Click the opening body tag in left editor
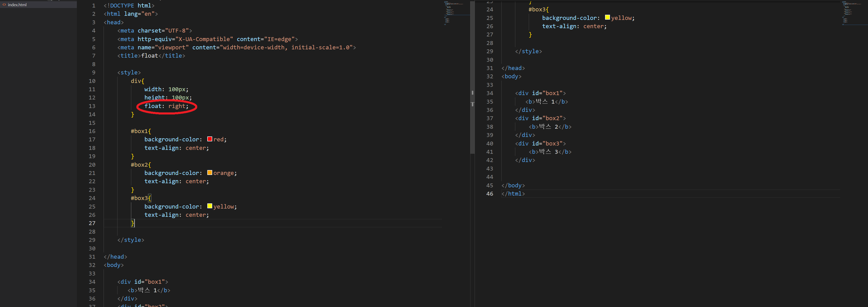This screenshot has width=868, height=307. click(x=114, y=265)
